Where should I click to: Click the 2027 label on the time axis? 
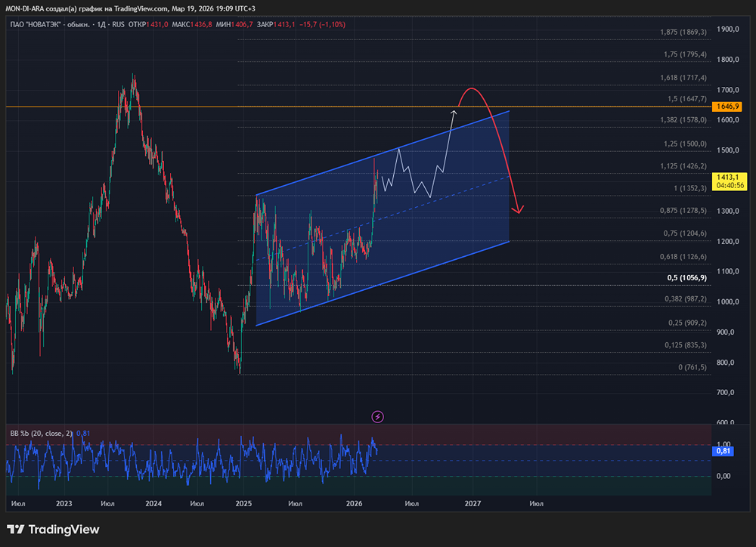coord(473,502)
